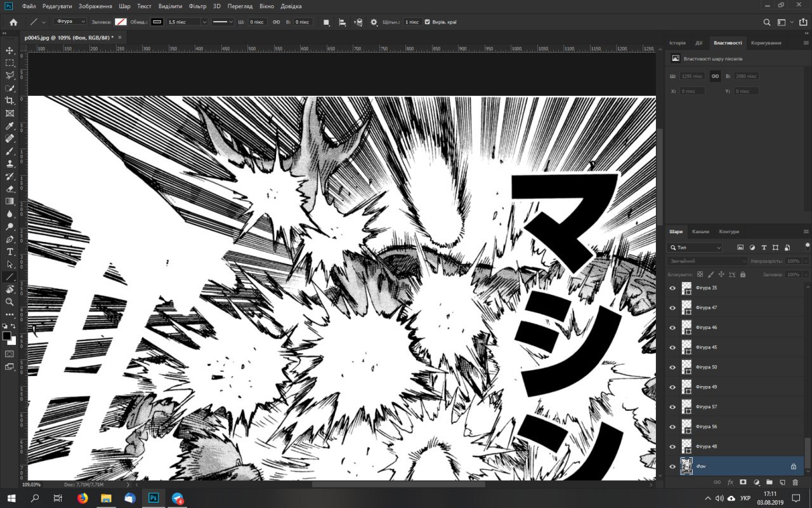The height and width of the screenshot is (508, 812).
Task: Switch to the Канали tab
Action: tap(700, 231)
